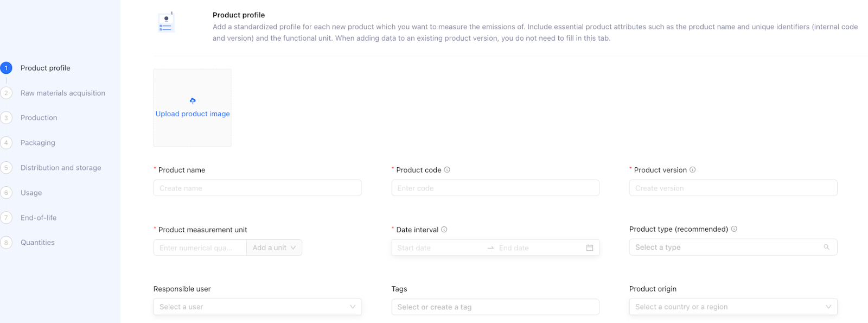Image resolution: width=868 pixels, height=323 pixels.
Task: Switch to the Packaging step
Action: (x=38, y=143)
